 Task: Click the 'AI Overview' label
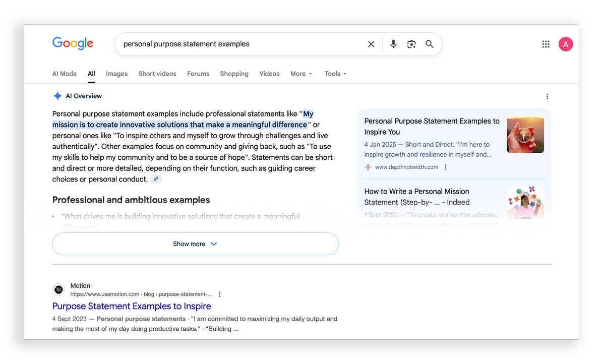click(84, 96)
